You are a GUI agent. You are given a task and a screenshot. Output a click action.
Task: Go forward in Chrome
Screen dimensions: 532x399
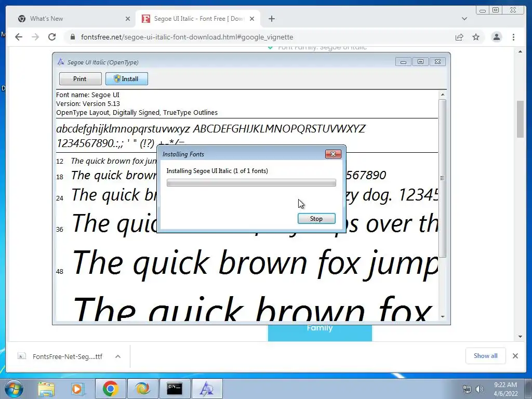[x=35, y=37]
